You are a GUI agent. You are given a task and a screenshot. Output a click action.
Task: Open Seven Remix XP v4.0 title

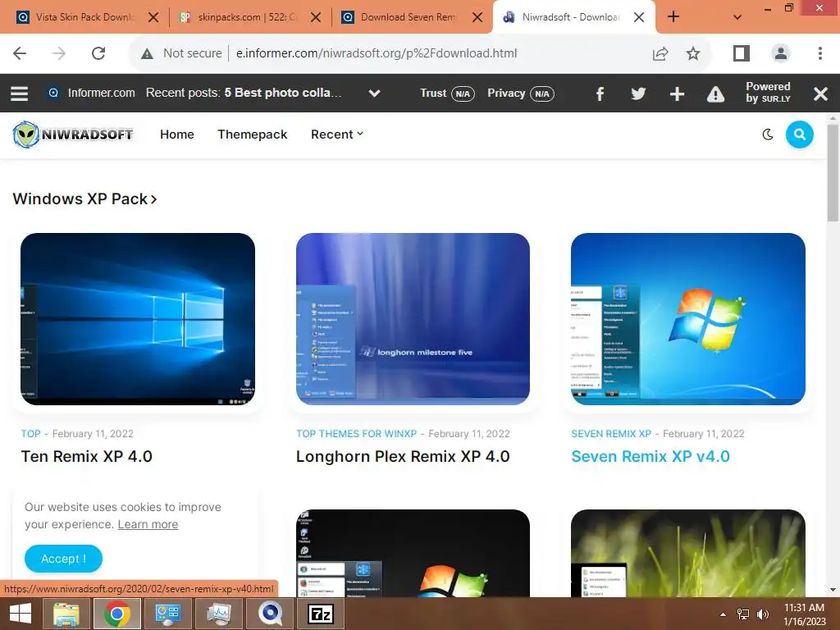coord(651,456)
